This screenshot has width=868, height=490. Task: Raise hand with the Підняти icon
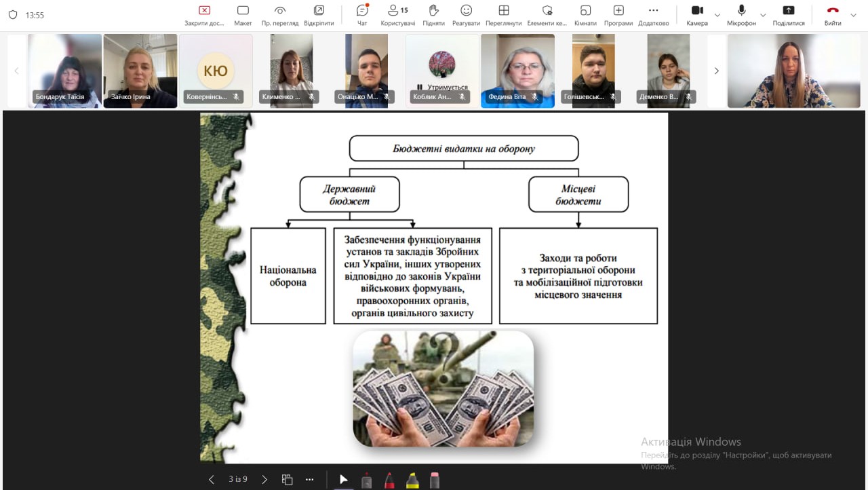point(433,15)
